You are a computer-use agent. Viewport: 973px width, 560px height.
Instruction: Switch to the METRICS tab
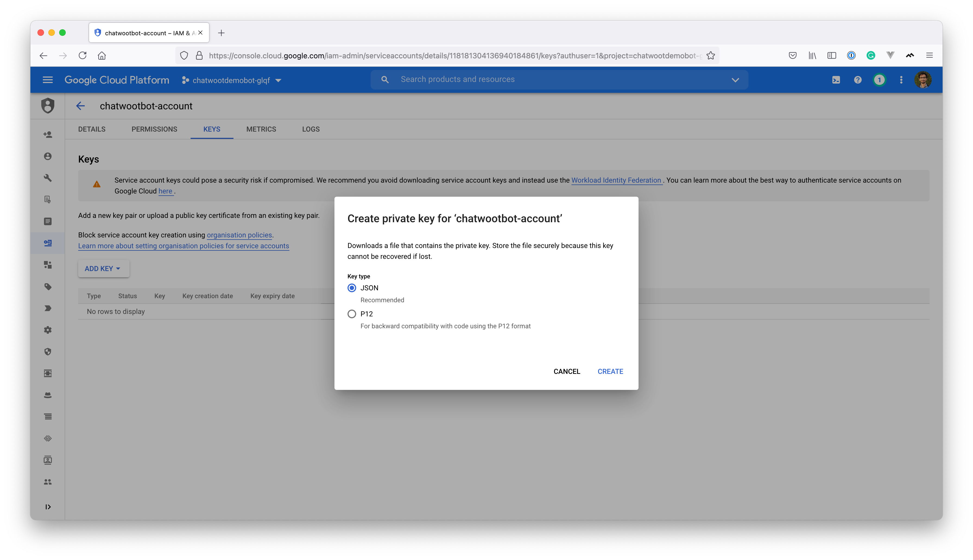[x=261, y=129]
